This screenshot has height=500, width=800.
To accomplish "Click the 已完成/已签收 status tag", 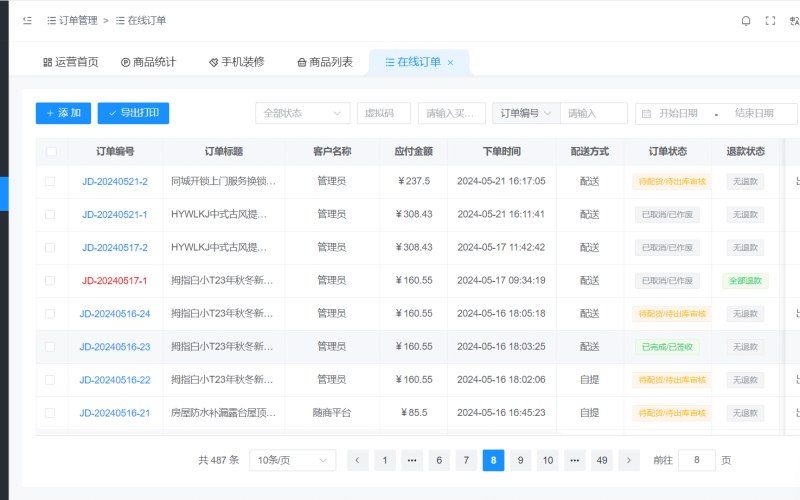I will click(667, 347).
